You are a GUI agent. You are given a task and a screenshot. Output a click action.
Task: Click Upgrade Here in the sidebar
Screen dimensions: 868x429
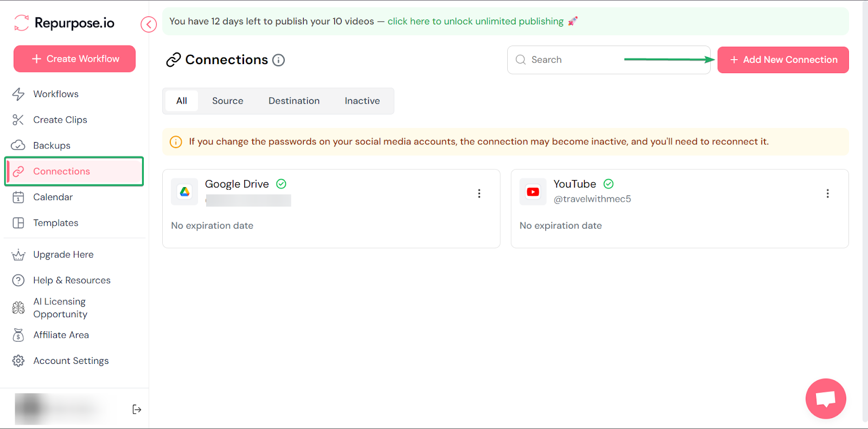click(x=63, y=254)
